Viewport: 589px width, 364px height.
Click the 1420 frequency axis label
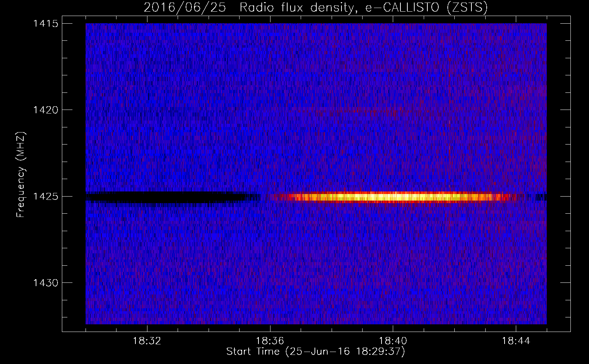coord(46,110)
